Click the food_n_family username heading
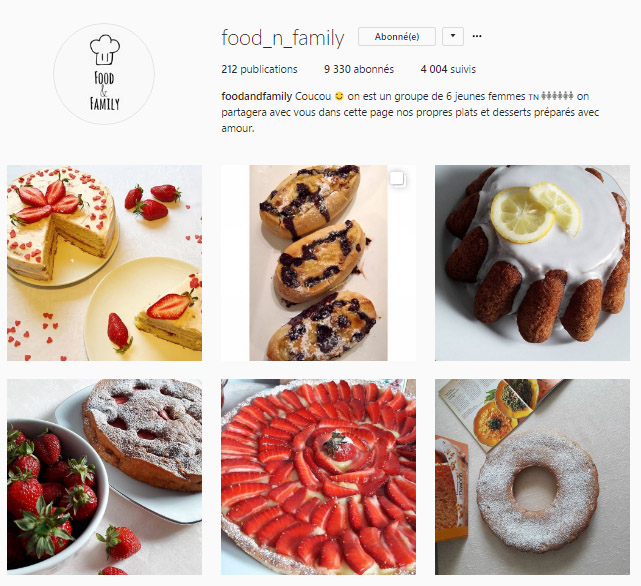 pos(283,38)
